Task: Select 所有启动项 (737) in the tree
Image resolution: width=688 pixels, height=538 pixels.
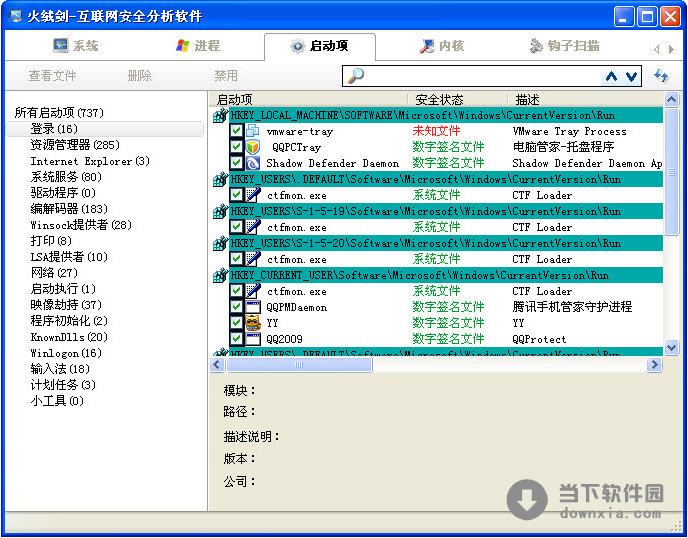Action: (59, 113)
